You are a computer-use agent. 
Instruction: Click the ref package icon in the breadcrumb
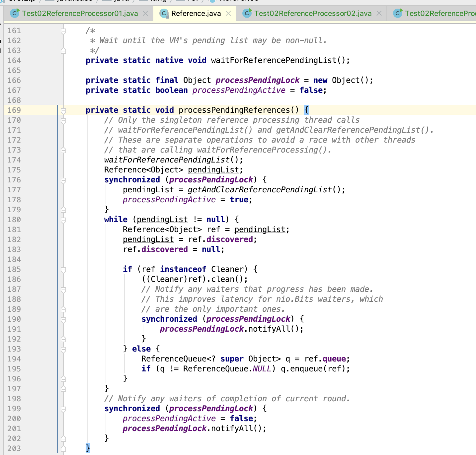[181, 1]
